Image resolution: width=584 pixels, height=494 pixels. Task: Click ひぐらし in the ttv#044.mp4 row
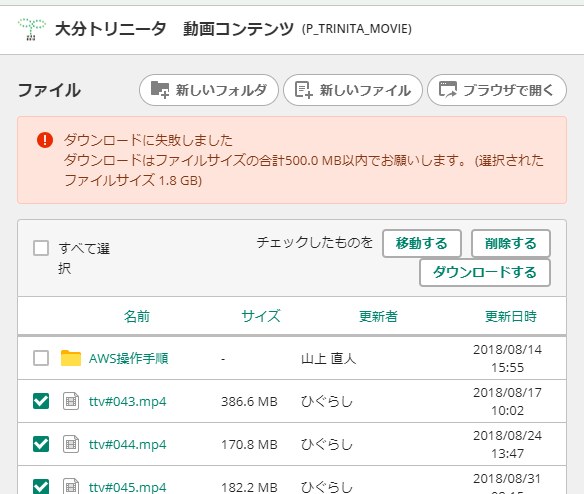click(327, 444)
